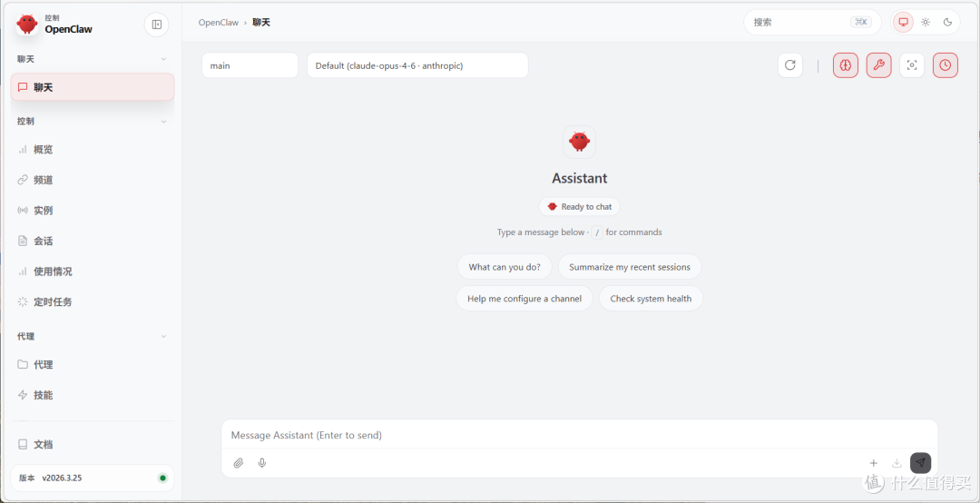Click the Assistant heading text

click(x=579, y=178)
